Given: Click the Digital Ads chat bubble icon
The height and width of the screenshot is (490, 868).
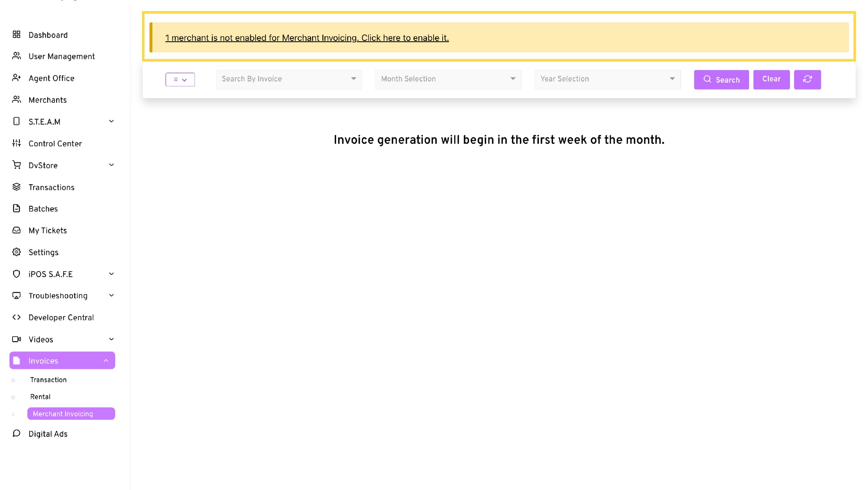Looking at the screenshot, I should pos(17,433).
